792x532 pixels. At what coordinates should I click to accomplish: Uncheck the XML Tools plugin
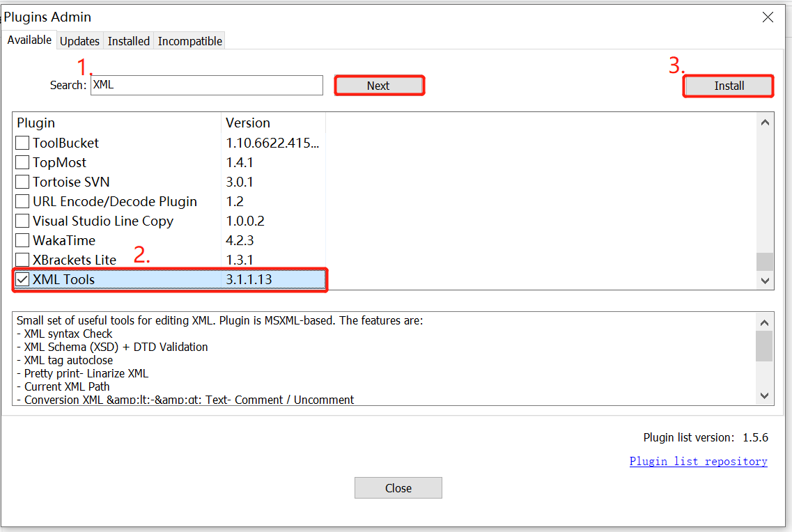pos(22,279)
